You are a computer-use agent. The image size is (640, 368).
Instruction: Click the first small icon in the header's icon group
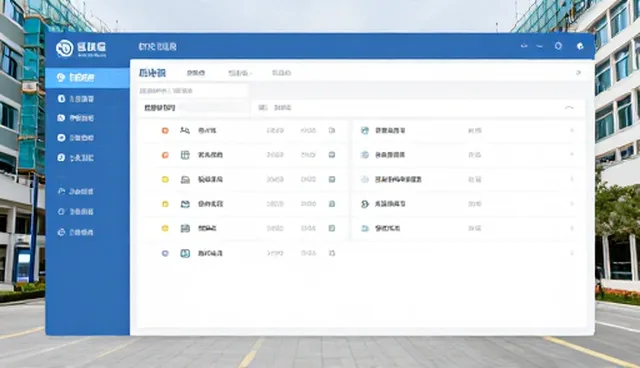524,46
